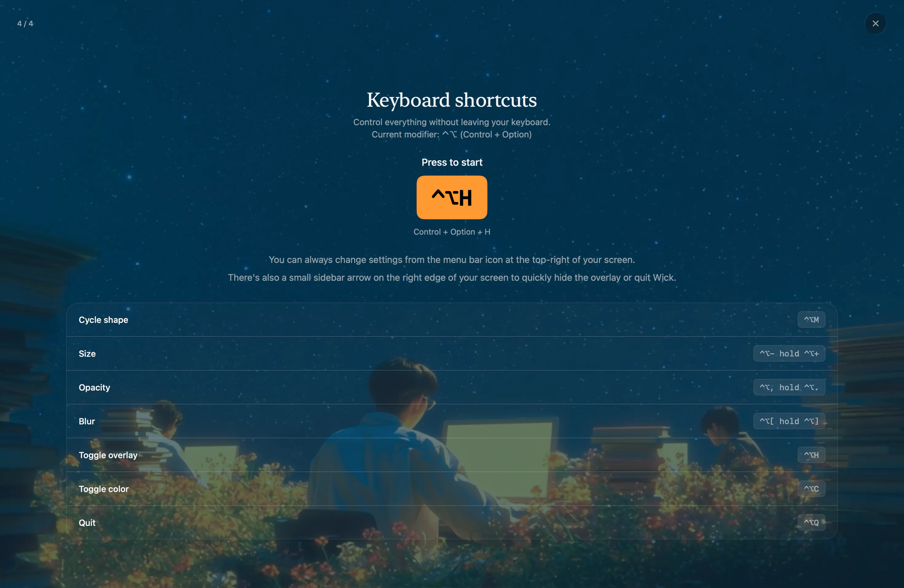
Task: Click the menu bar icon settings sentence
Action: pos(452,260)
